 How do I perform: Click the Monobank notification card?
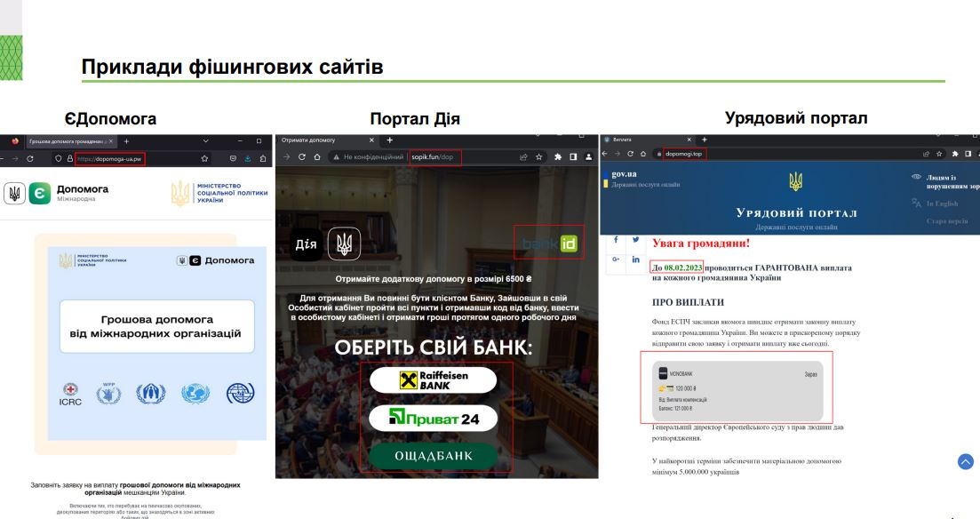click(x=737, y=391)
